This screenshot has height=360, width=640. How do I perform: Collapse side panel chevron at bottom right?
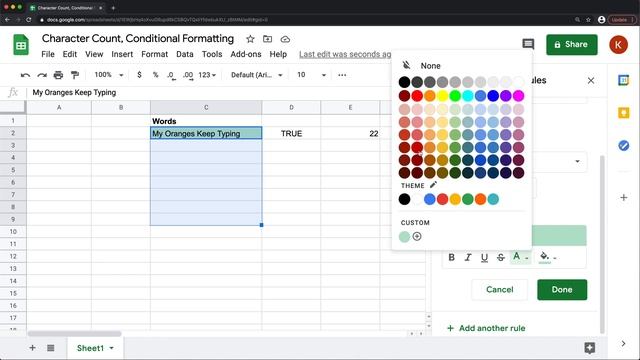point(623,344)
